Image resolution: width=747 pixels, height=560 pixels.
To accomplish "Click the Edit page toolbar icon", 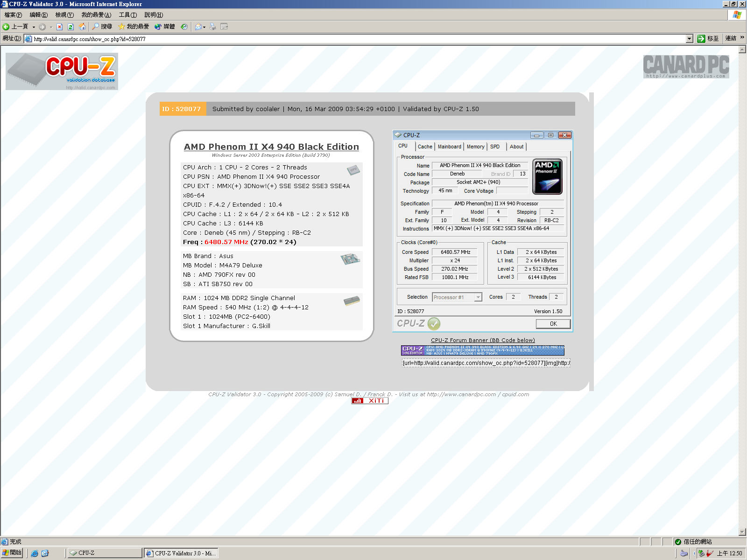I will point(224,27).
